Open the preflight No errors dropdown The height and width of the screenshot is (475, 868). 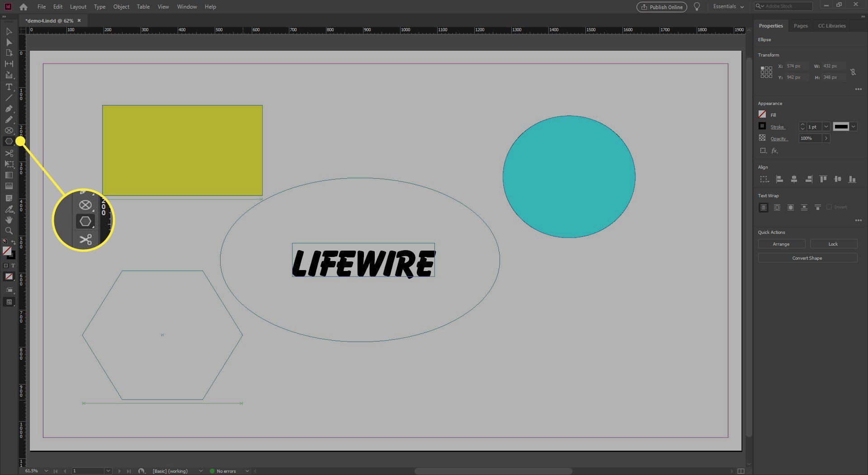(247, 471)
